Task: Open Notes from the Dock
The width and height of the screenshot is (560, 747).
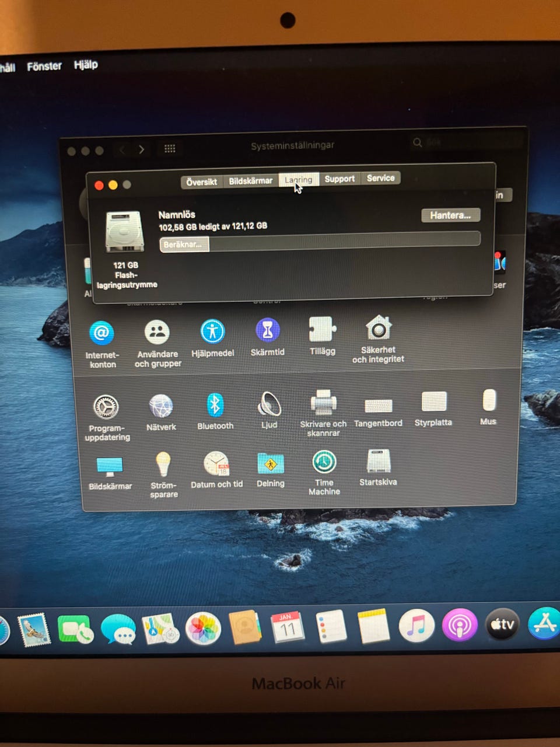Action: click(x=373, y=626)
